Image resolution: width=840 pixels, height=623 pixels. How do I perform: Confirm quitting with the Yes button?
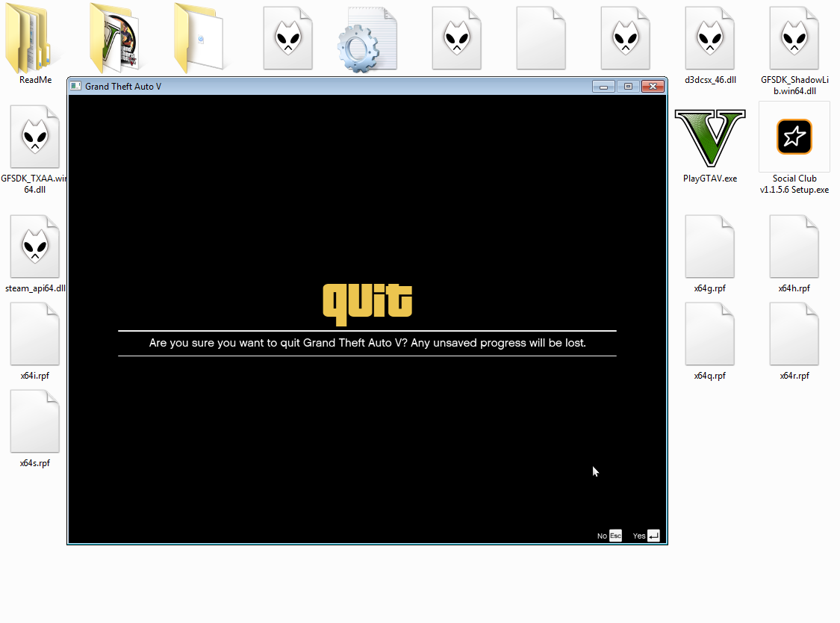(644, 536)
